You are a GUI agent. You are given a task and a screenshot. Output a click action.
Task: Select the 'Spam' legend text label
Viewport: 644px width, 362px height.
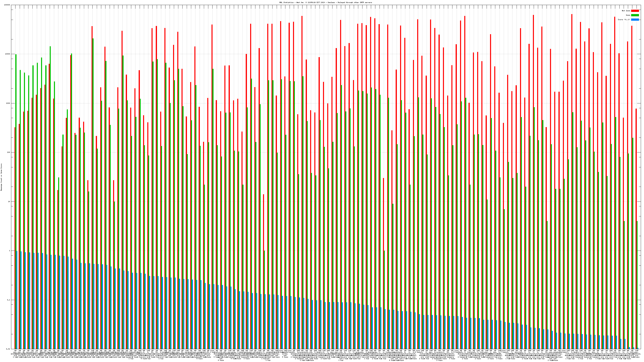point(628,15)
